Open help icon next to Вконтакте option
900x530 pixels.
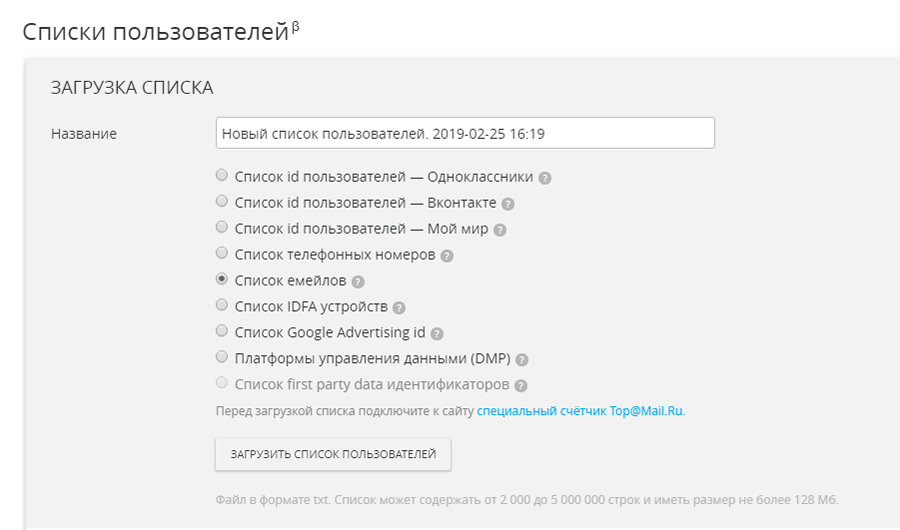click(x=507, y=204)
